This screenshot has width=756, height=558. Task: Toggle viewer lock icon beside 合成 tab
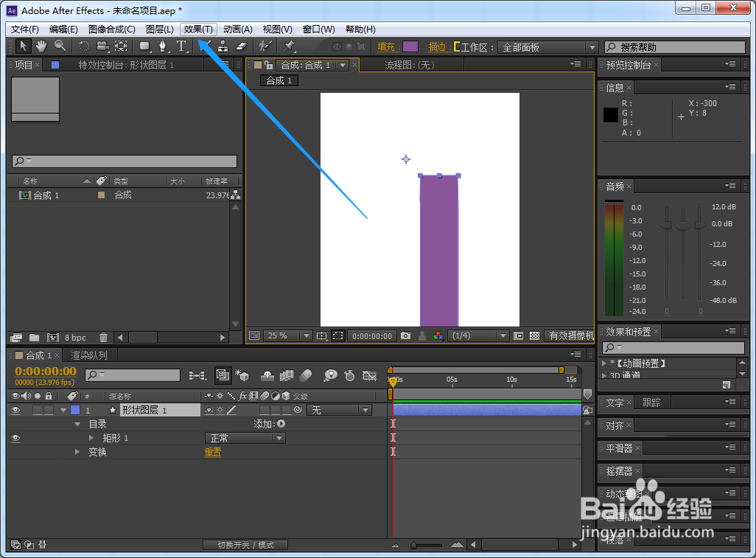click(268, 65)
